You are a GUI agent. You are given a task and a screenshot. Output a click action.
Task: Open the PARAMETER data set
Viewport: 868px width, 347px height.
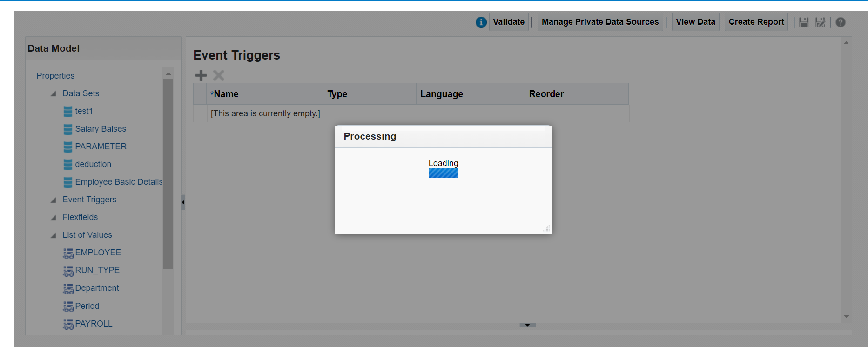coord(101,147)
